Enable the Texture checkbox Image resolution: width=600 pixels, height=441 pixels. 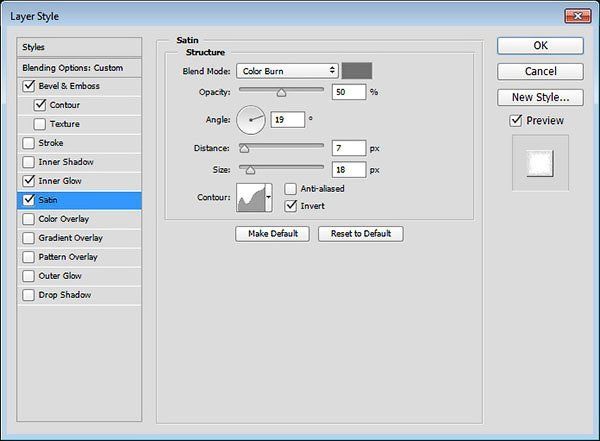(40, 124)
